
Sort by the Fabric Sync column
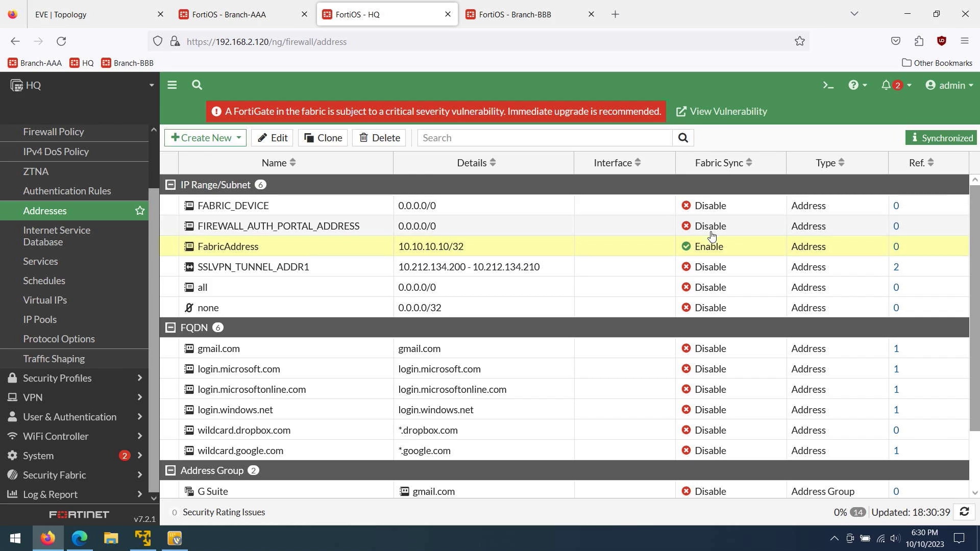pos(723,163)
